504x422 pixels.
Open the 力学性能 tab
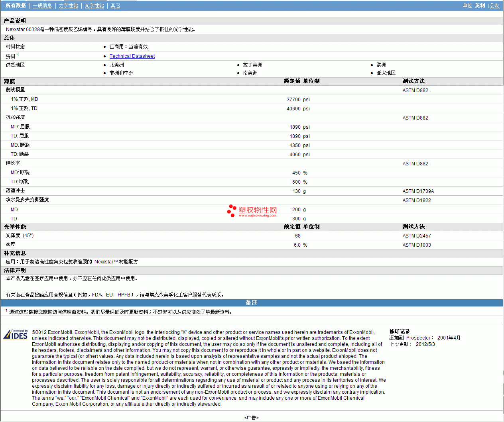(69, 6)
